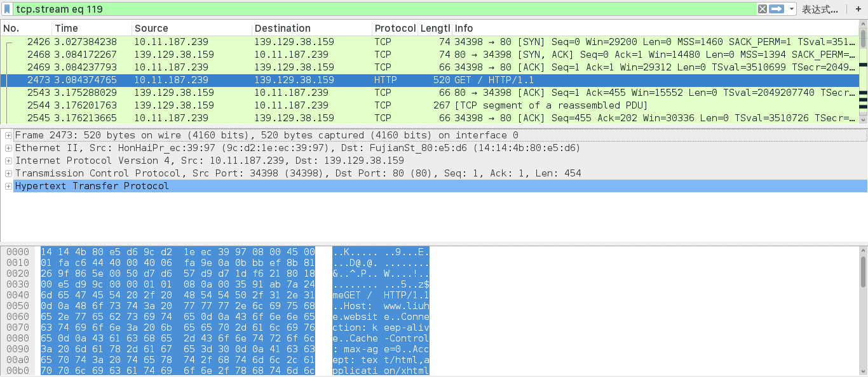Select the Ethernet II details line
Image resolution: width=868 pixels, height=377 pixels.
click(440, 148)
